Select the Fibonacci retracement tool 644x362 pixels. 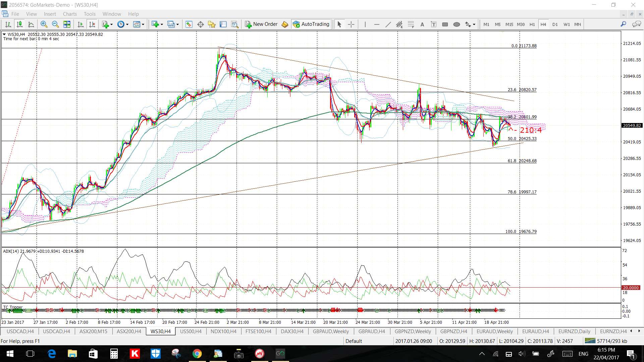pyautogui.click(x=411, y=24)
